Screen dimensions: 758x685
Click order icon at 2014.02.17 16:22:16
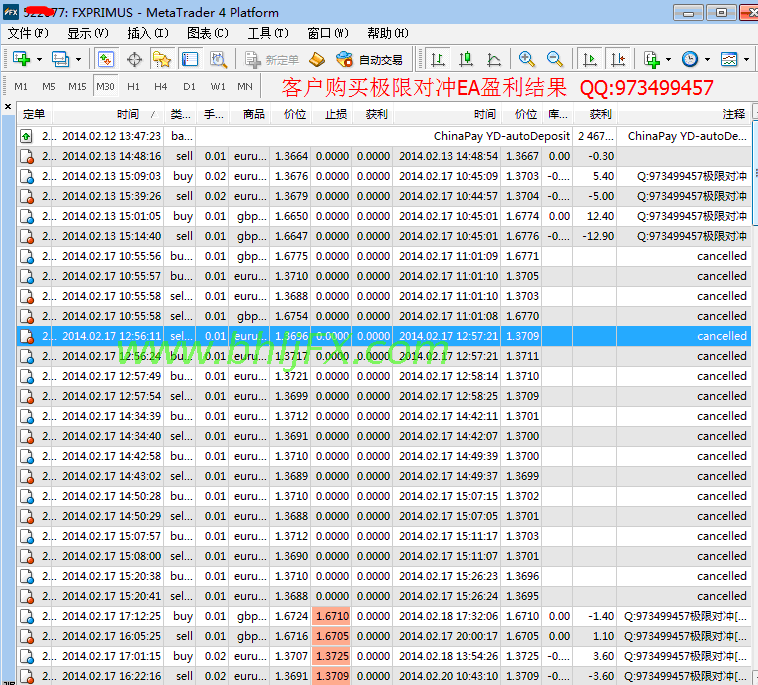point(27,676)
